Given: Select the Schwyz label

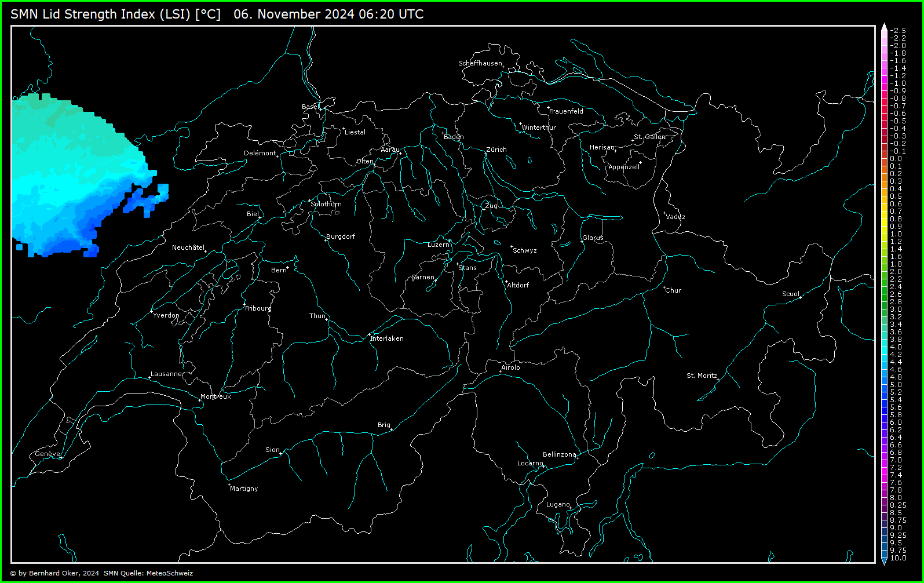Looking at the screenshot, I should [x=525, y=250].
